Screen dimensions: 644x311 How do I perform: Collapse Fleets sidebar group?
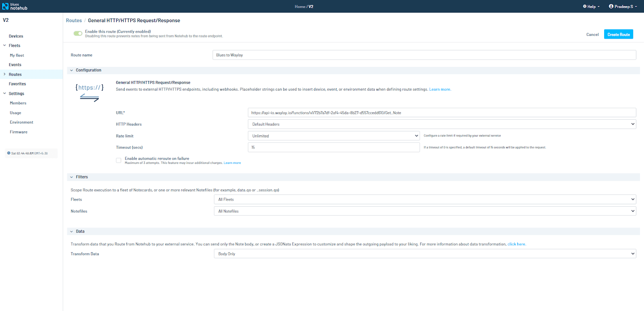point(5,46)
